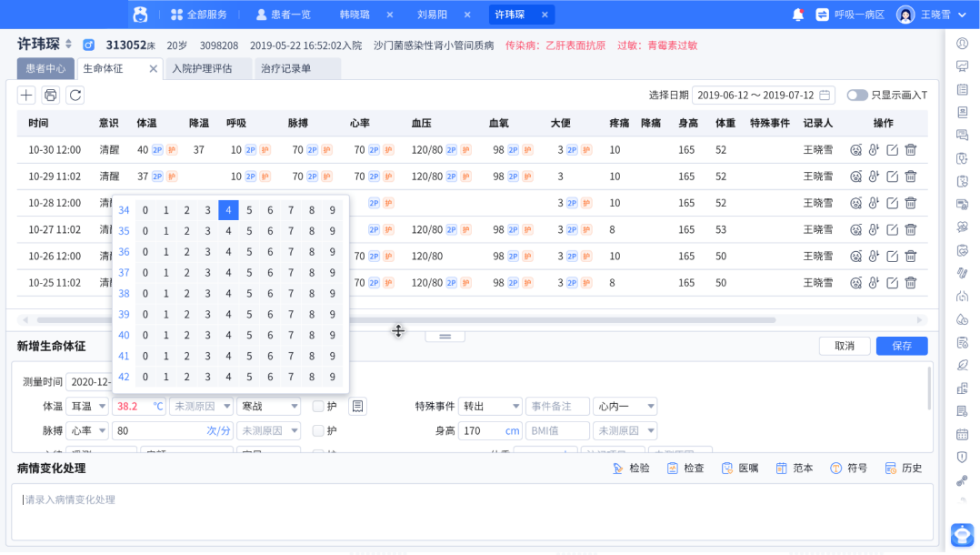Open the 特殊事件 转出 dropdown
Viewport: 980px width, 555px height.
[490, 406]
